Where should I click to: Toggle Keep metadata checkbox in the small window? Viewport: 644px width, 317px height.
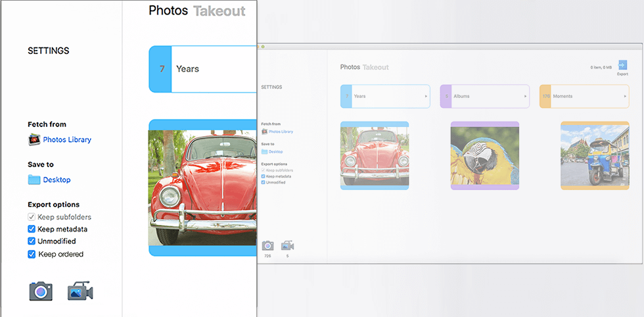[264, 176]
